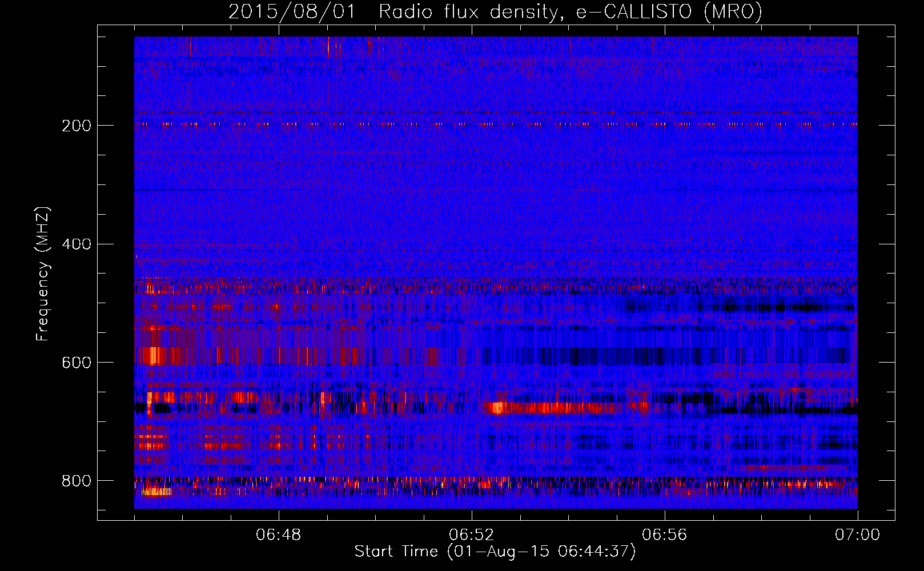This screenshot has height=571, width=924.
Task: Click the 200 frequency tick label
Action: pyautogui.click(x=77, y=126)
